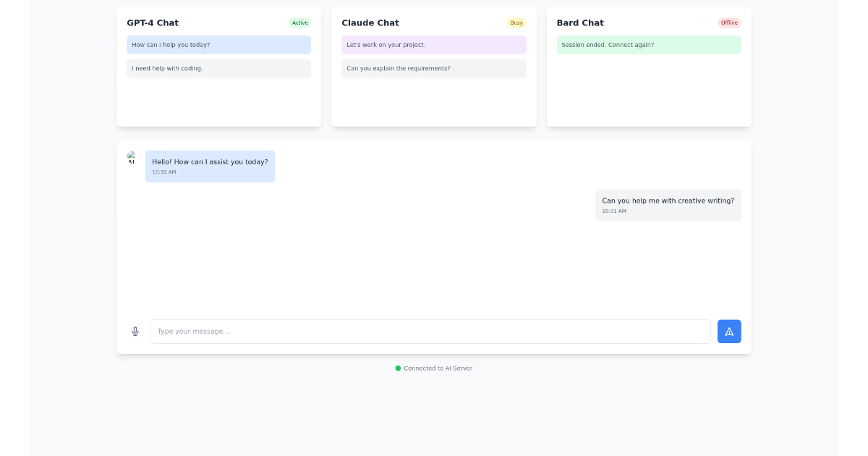The image size is (868, 456).
Task: Switch to the Claude Chat panel
Action: (x=370, y=22)
